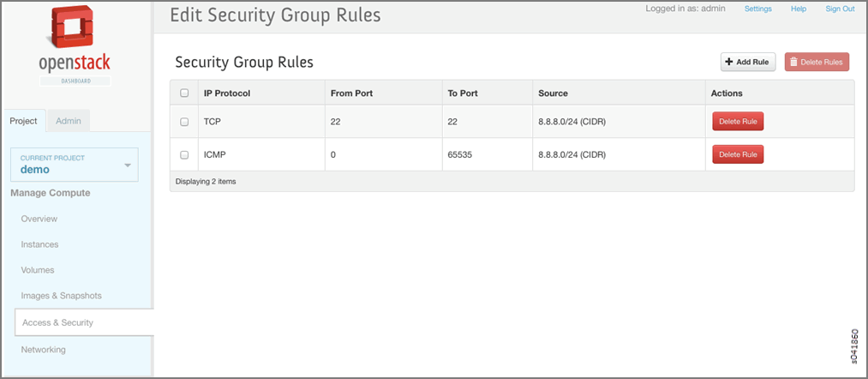Image resolution: width=868 pixels, height=379 pixels.
Task: Go to Overview in sidebar
Action: click(39, 219)
